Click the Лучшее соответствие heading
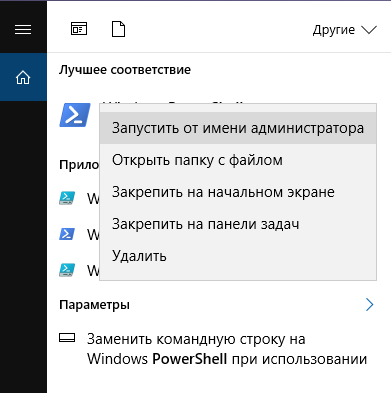This screenshot has width=391, height=393. click(125, 70)
